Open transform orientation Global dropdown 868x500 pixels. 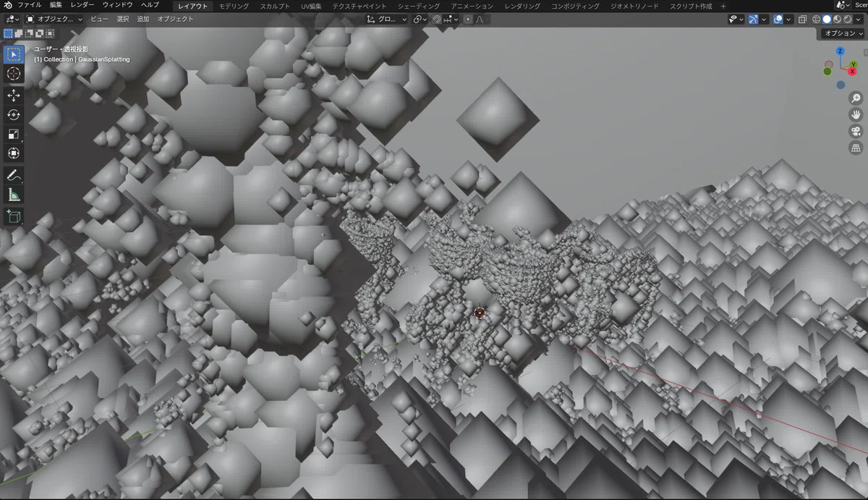(387, 20)
